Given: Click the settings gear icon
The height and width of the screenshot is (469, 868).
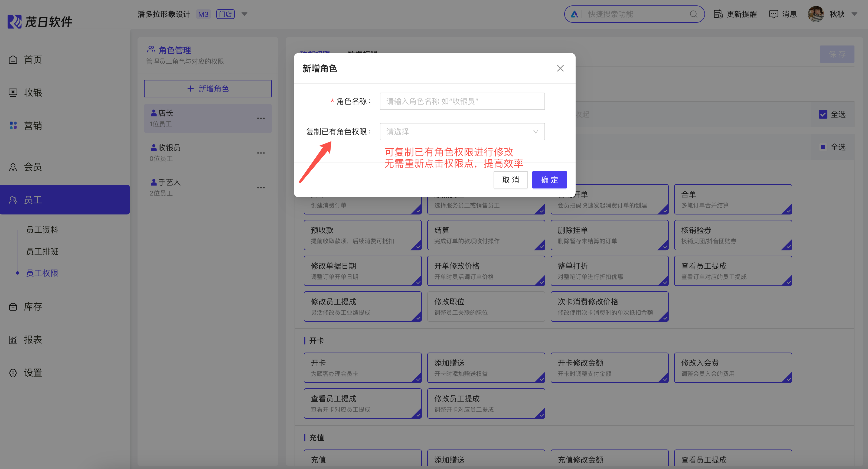Looking at the screenshot, I should click(x=13, y=373).
